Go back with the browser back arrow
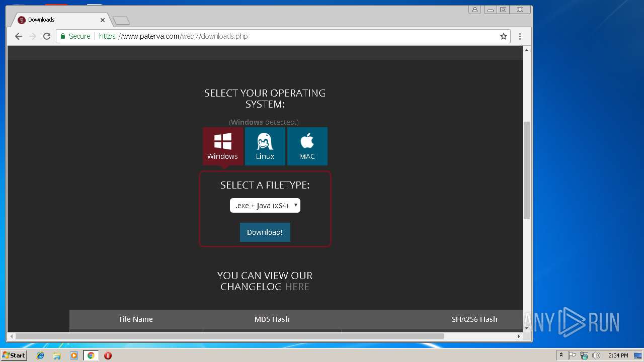The image size is (644, 362). click(19, 36)
